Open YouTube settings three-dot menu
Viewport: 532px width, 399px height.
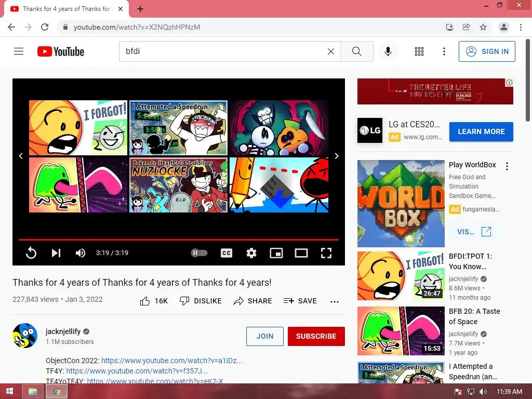coord(444,51)
